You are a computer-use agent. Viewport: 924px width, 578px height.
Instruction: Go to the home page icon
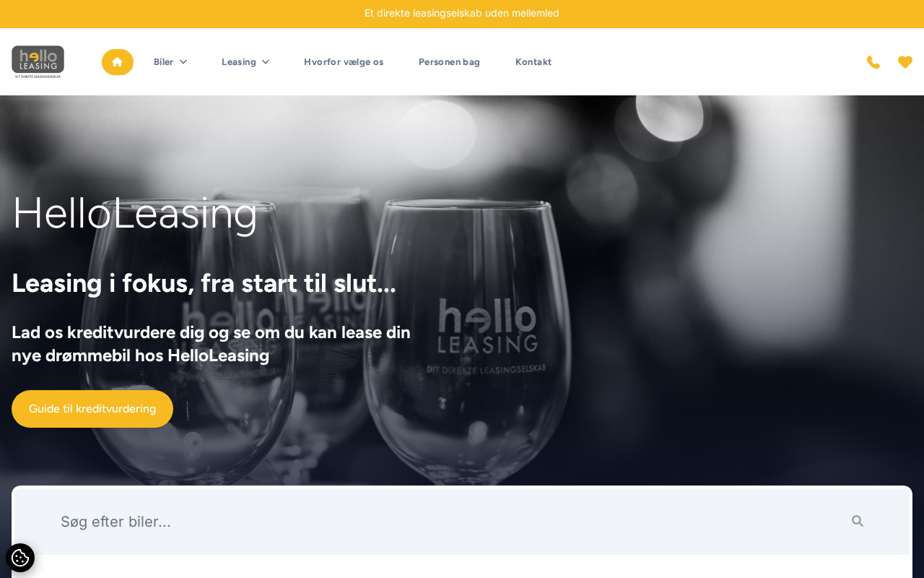(118, 62)
